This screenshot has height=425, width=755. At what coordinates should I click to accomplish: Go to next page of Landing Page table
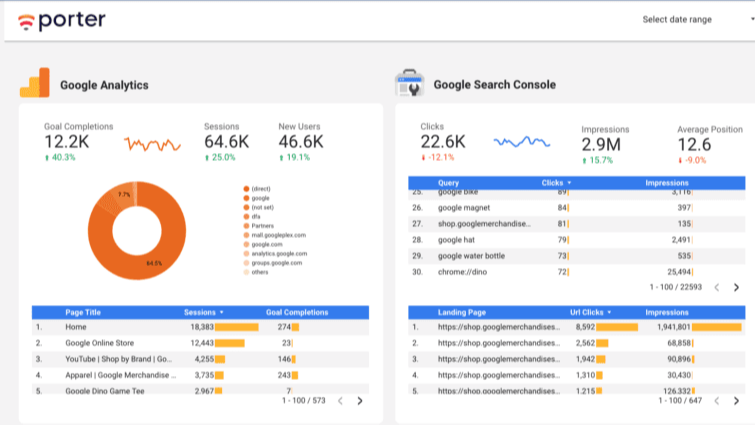pyautogui.click(x=736, y=400)
